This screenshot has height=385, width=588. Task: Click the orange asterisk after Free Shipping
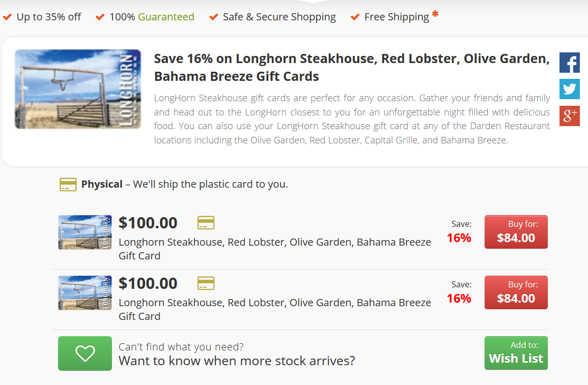pyautogui.click(x=435, y=15)
